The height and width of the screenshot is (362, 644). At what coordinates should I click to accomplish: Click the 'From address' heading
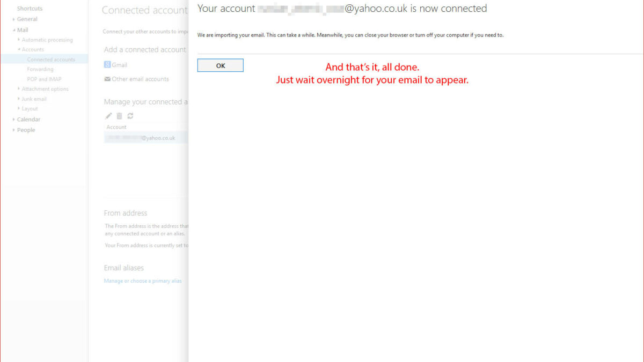pos(126,213)
